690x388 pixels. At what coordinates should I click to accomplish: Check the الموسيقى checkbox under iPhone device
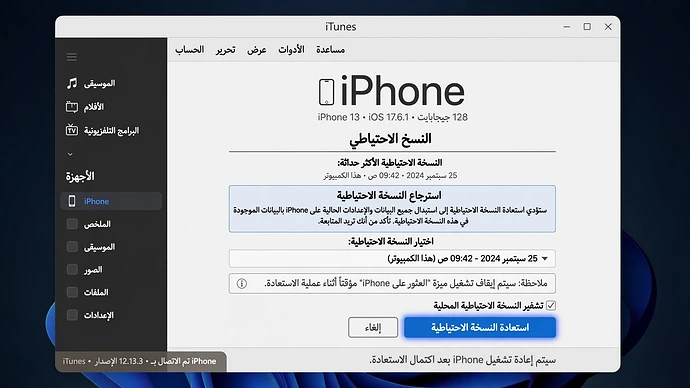point(72,247)
